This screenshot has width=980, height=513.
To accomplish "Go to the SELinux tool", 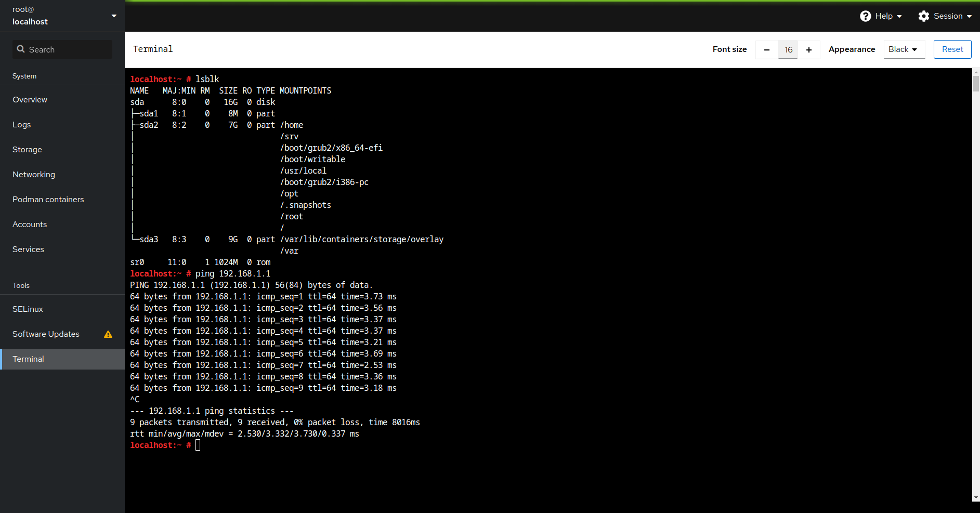I will click(28, 309).
